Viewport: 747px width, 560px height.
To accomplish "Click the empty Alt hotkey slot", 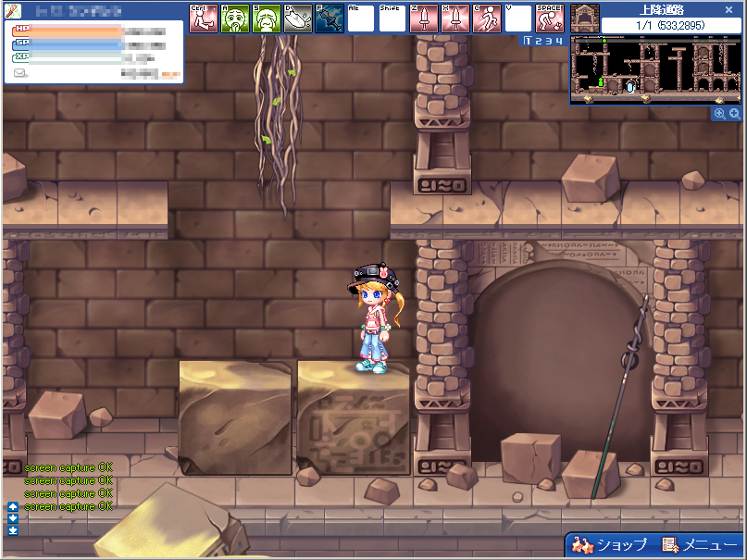I will (x=361, y=19).
